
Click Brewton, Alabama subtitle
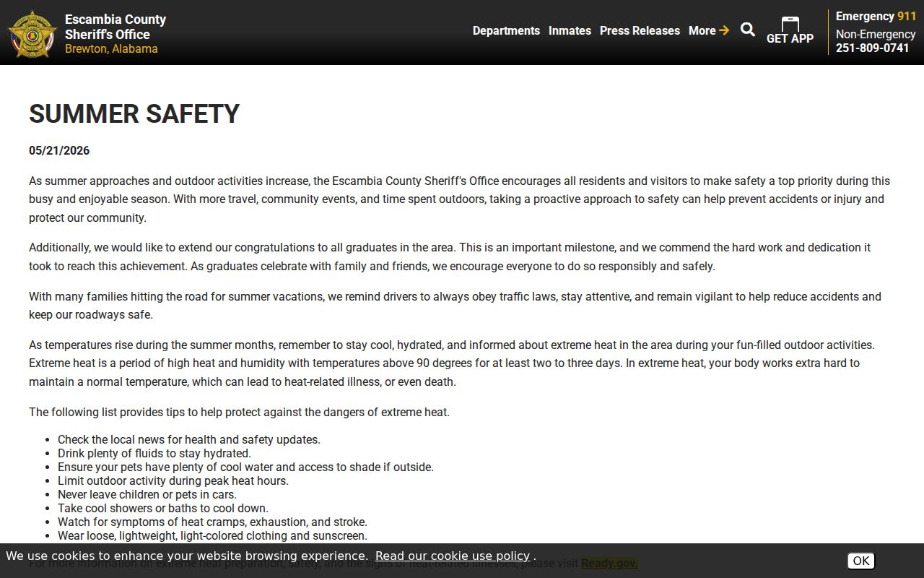point(111,49)
